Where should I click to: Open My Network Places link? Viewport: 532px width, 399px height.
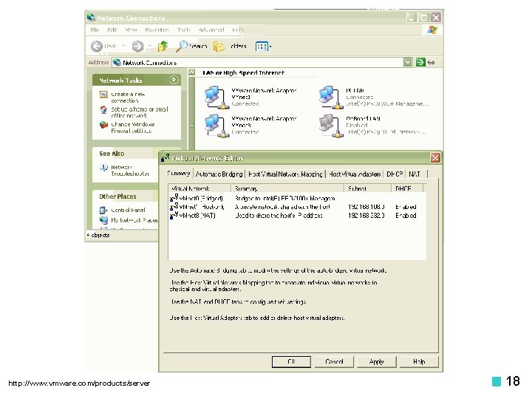(134, 220)
